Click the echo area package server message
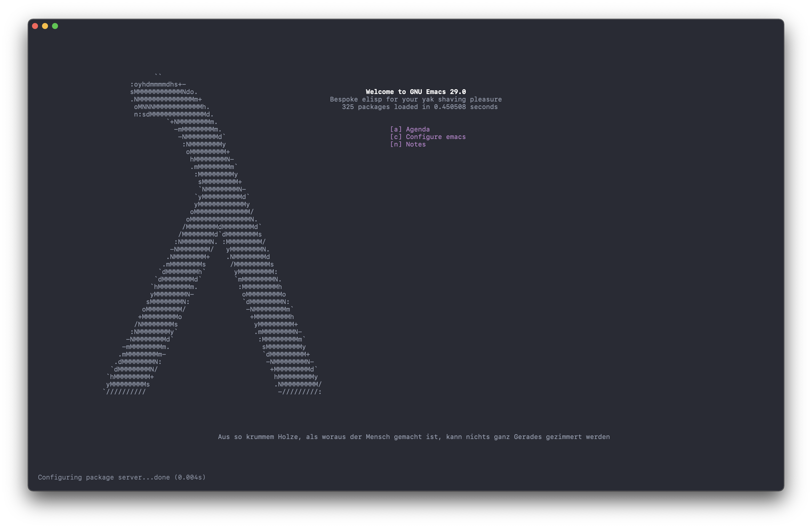This screenshot has width=812, height=528. click(122, 477)
